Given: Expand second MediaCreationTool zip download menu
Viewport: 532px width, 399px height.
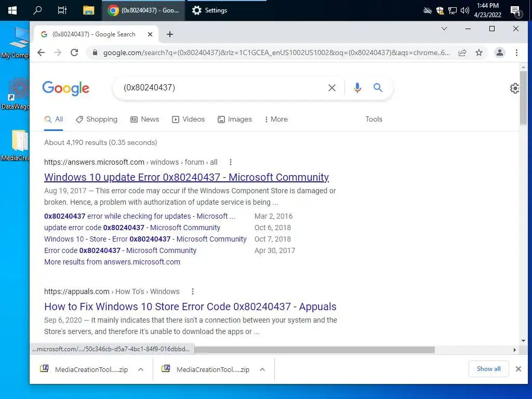Looking at the screenshot, I should 262,369.
